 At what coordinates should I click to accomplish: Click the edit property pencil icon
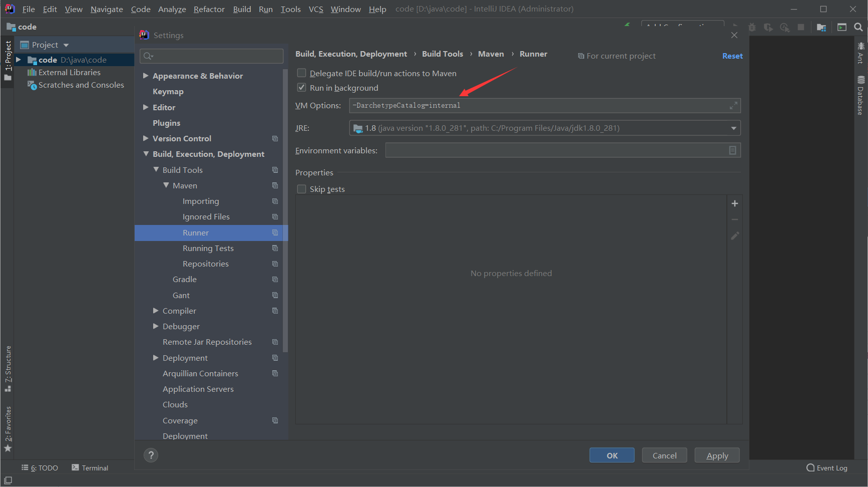pos(735,235)
